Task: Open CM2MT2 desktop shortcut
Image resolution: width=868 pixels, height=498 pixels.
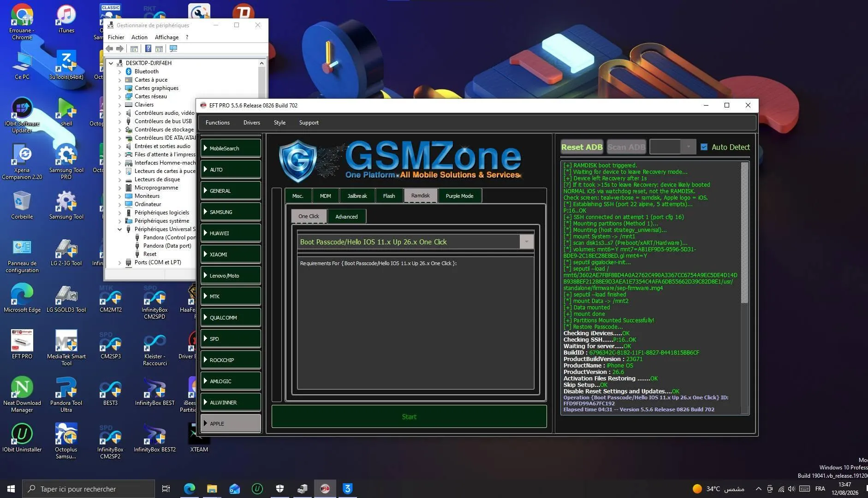Action: 110,298
